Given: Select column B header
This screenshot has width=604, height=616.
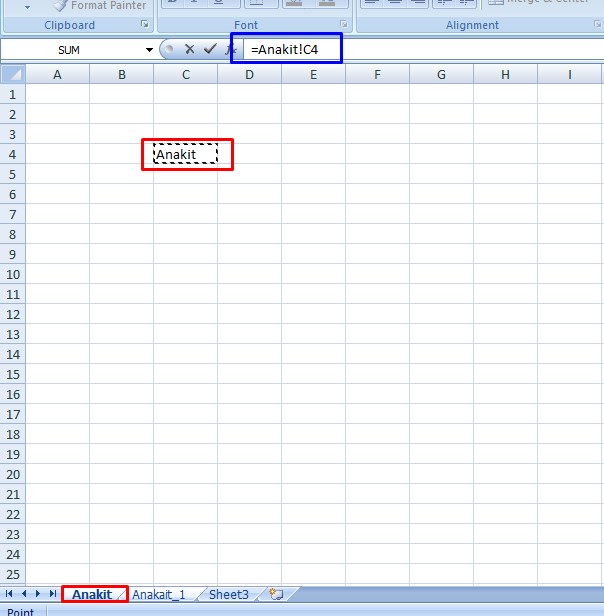Looking at the screenshot, I should point(121,75).
